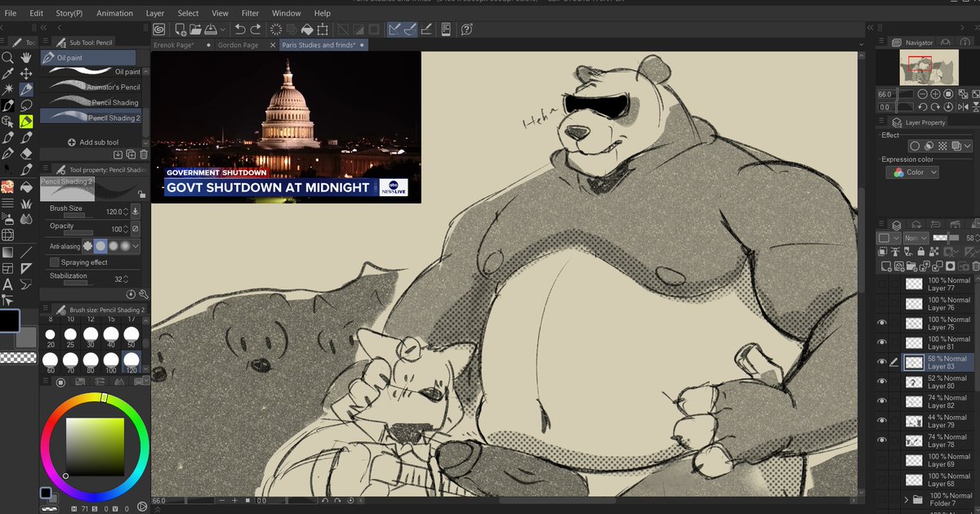Switch to the Erenok Page tab
The width and height of the screenshot is (980, 514).
[175, 45]
